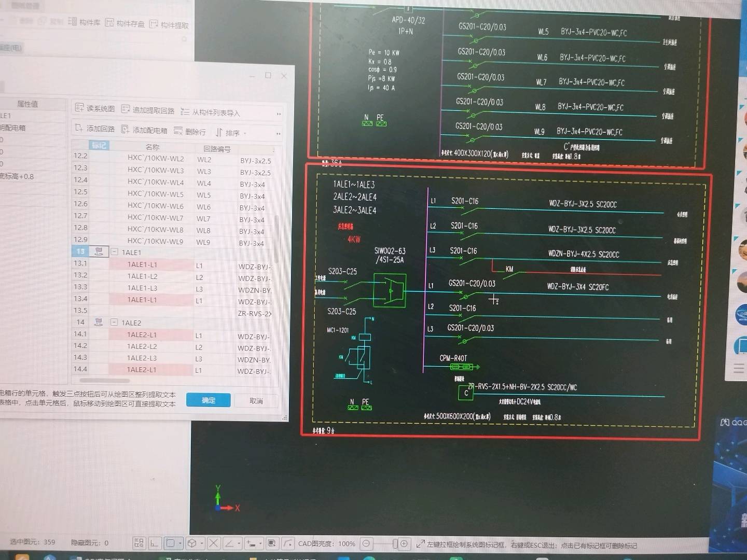This screenshot has height=560, width=747.
Task: Click the 取消 cancel button
Action: [x=256, y=401]
